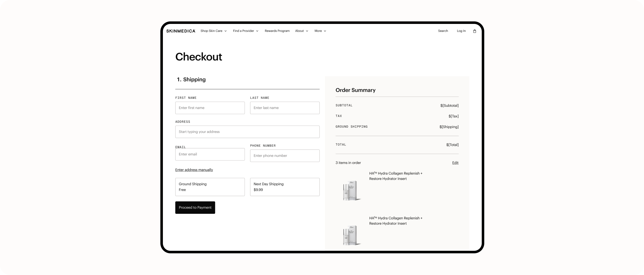This screenshot has width=644, height=275.
Task: Click the Checkout page title
Action: point(199,57)
